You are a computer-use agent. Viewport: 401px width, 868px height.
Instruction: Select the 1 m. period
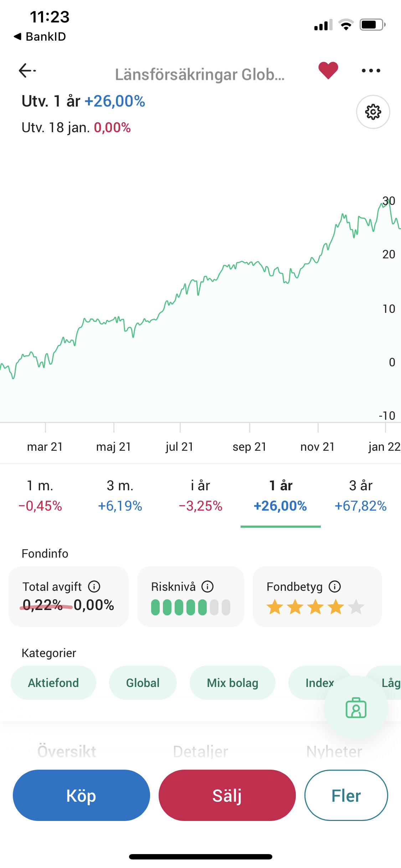click(x=40, y=495)
